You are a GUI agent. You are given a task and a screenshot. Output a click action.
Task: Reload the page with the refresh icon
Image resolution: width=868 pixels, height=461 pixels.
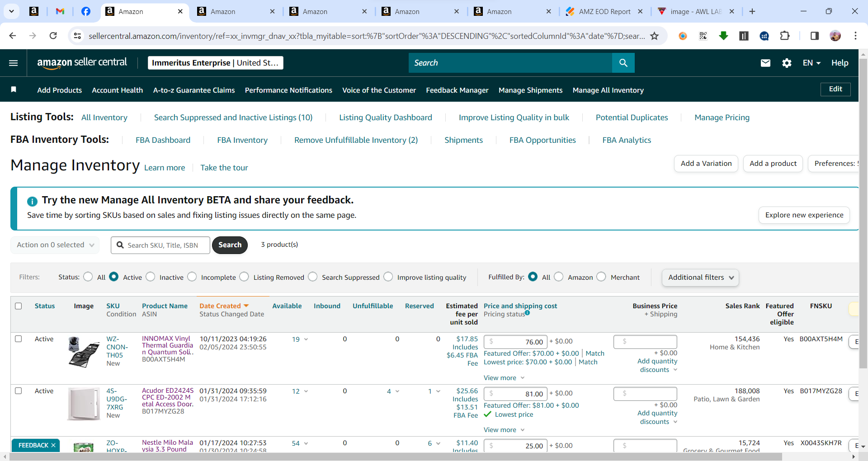pos(53,36)
